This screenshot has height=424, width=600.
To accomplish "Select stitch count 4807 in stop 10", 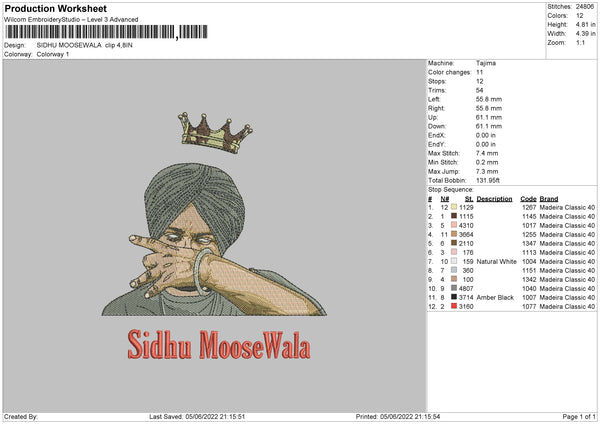I will click(x=466, y=289).
